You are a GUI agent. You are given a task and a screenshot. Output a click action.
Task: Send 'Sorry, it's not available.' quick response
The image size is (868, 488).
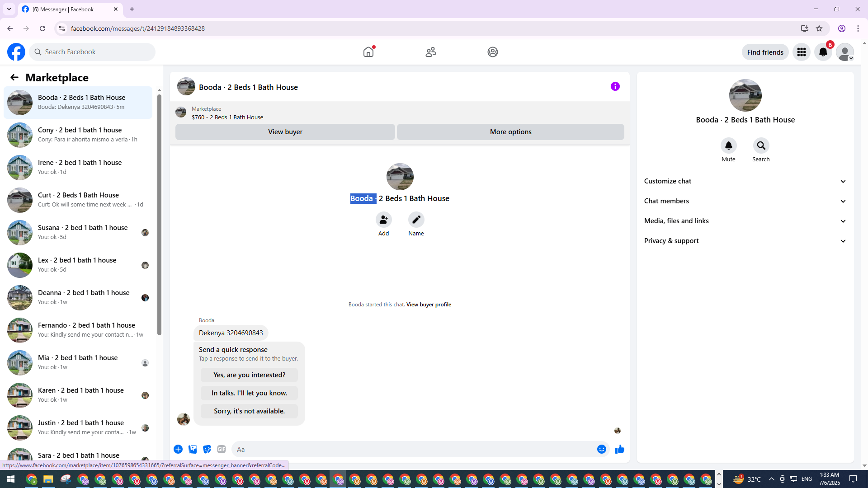pyautogui.click(x=249, y=411)
